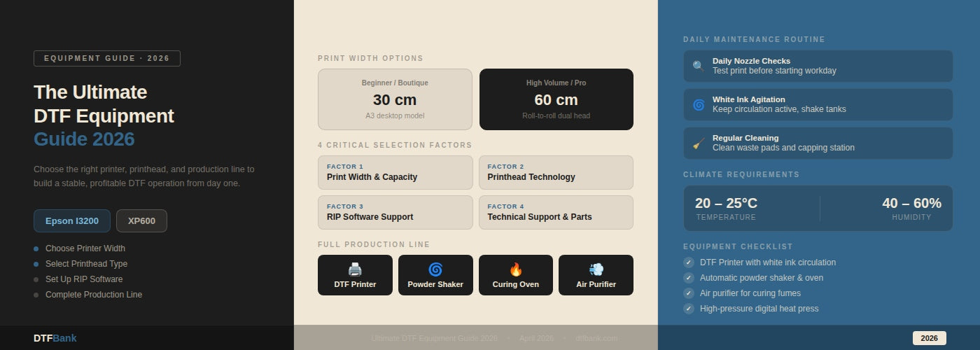This screenshot has height=350, width=980.
Task: Click the printer icon on DTF Printer card
Action: click(x=355, y=269)
